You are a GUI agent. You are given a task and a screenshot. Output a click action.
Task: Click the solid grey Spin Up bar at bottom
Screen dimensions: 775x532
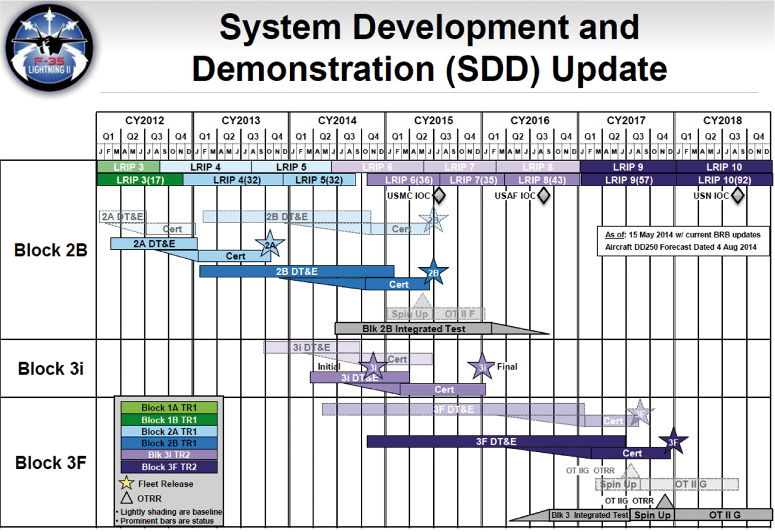(652, 515)
